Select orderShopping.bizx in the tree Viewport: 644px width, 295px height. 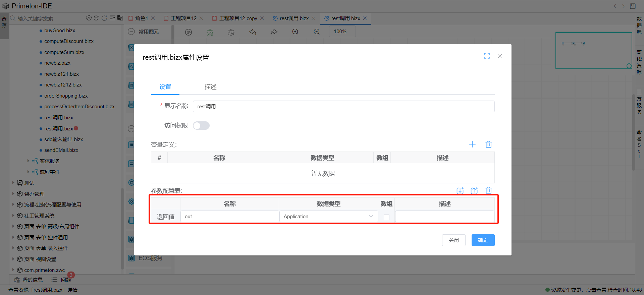tap(66, 96)
